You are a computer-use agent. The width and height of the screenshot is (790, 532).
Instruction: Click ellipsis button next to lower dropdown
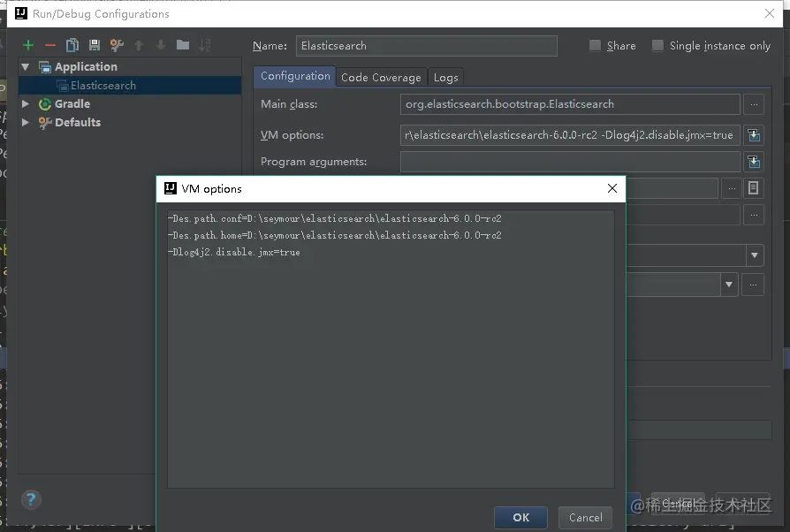[x=753, y=285]
